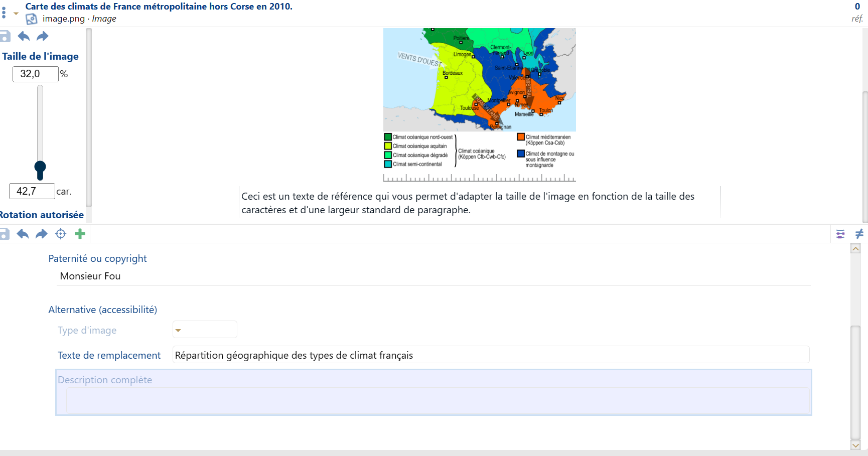The width and height of the screenshot is (868, 456).
Task: Save using the metadata toolbar disk icon
Action: pos(5,234)
